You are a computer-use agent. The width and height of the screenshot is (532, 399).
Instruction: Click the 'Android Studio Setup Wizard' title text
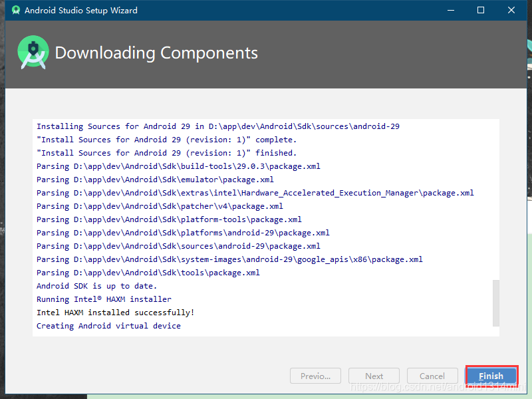[x=80, y=10]
